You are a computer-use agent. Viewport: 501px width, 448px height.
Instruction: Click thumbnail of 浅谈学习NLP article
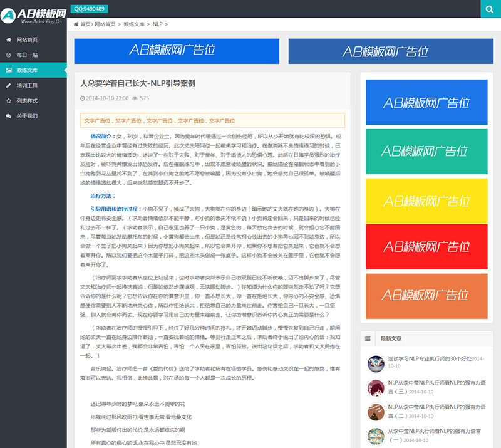pyautogui.click(x=376, y=363)
